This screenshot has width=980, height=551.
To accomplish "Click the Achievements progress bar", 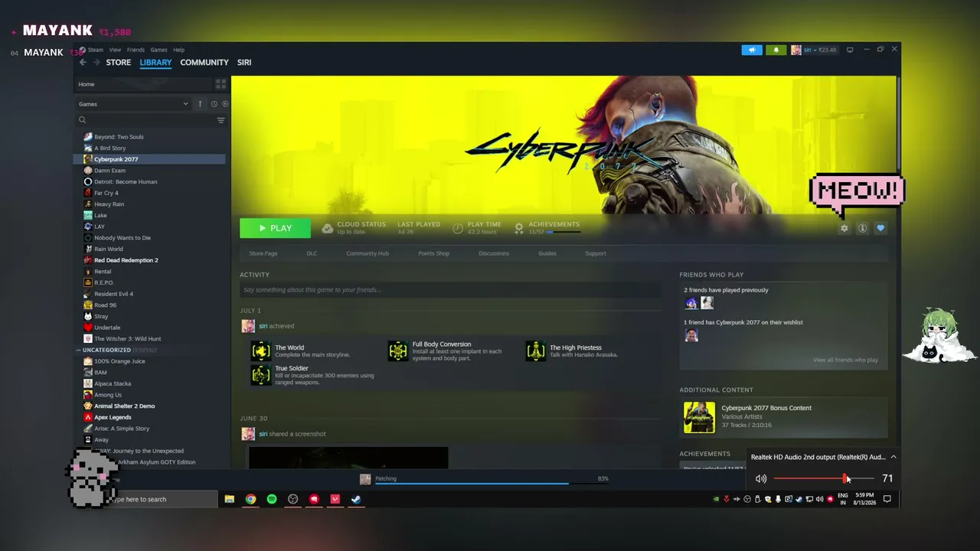I will [x=563, y=232].
